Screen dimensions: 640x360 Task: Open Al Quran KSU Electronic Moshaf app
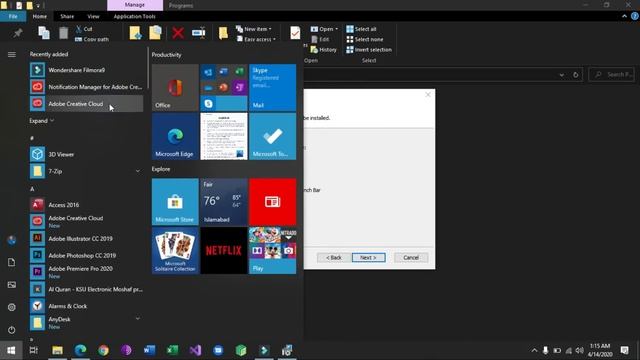coord(86,289)
